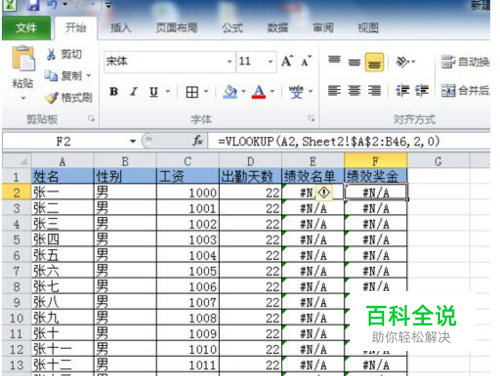This screenshot has height=376, width=500.
Task: Open borders dropdown arrow
Action: [x=206, y=91]
